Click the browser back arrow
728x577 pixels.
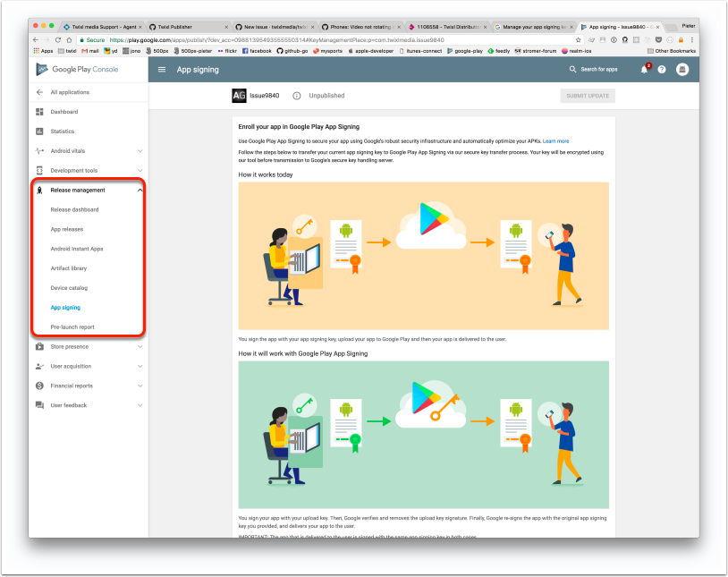[x=36, y=40]
